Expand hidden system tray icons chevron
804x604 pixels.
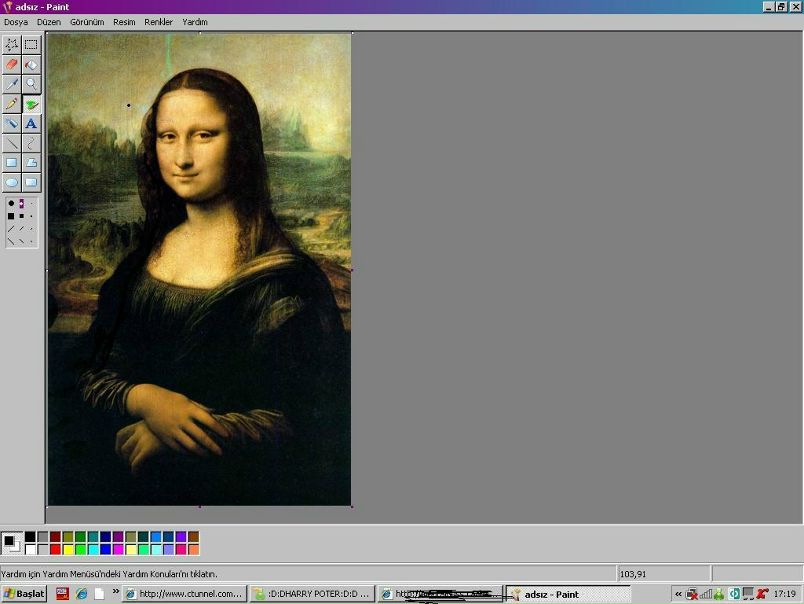point(678,594)
